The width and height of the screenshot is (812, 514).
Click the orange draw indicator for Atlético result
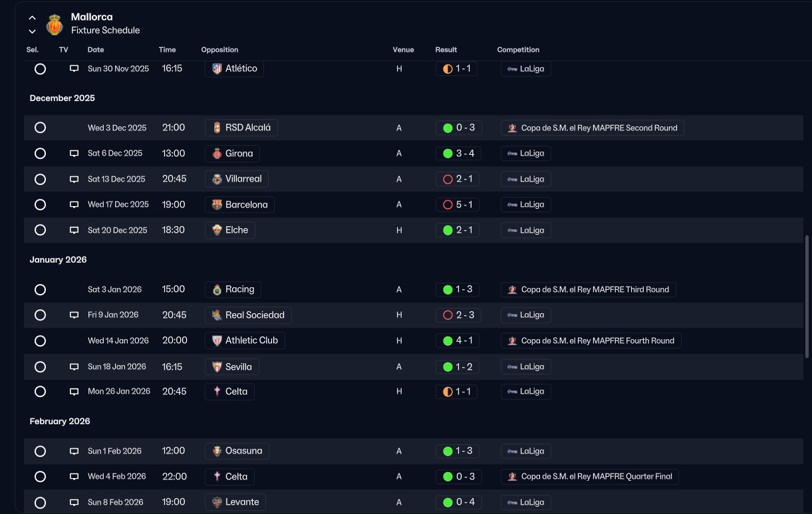[448, 68]
